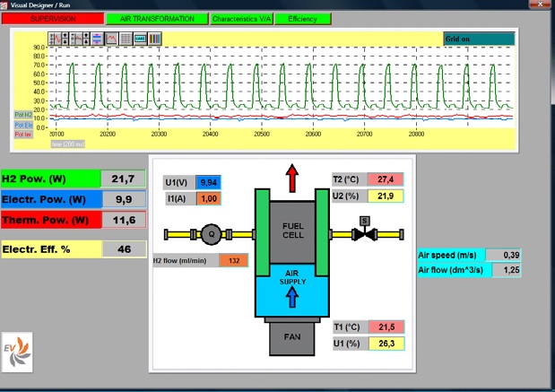
Task: Click the Air flow (dm^3/s) label
Action: 455,270
